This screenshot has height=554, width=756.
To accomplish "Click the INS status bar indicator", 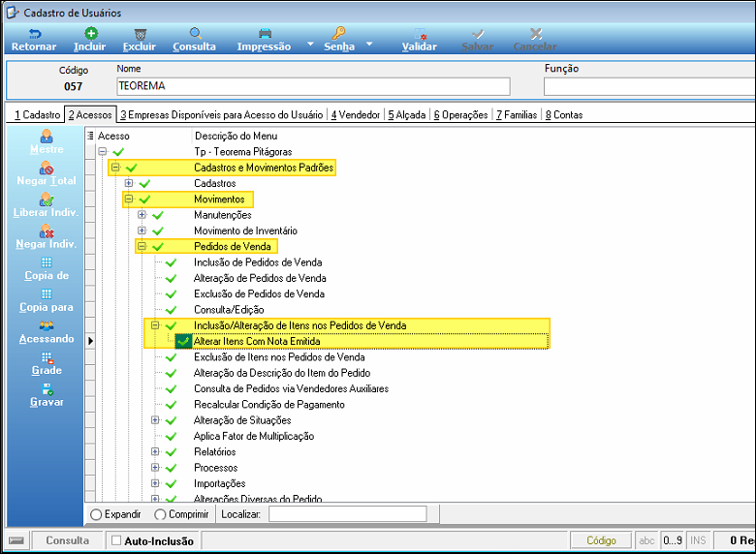I will click(x=698, y=540).
